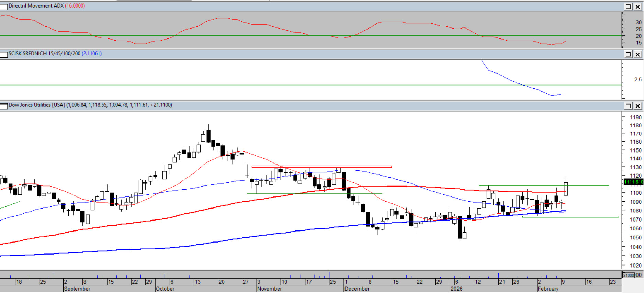Maximize the Dow Jones Utilities price pane

628,106
